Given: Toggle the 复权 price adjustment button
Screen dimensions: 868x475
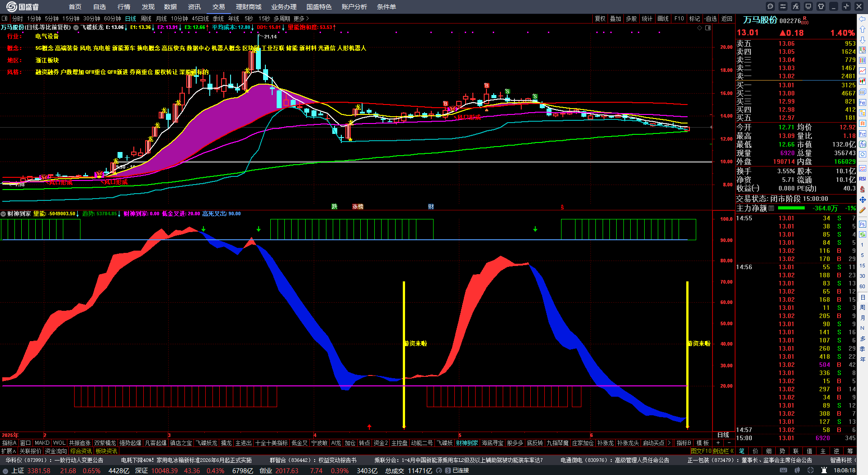Looking at the screenshot, I should [x=600, y=19].
